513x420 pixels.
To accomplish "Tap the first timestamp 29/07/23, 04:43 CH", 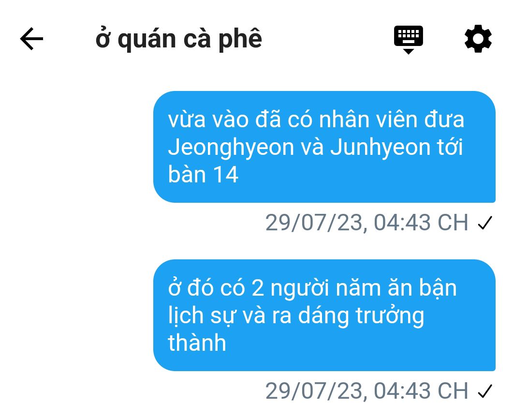I will click(x=367, y=223).
